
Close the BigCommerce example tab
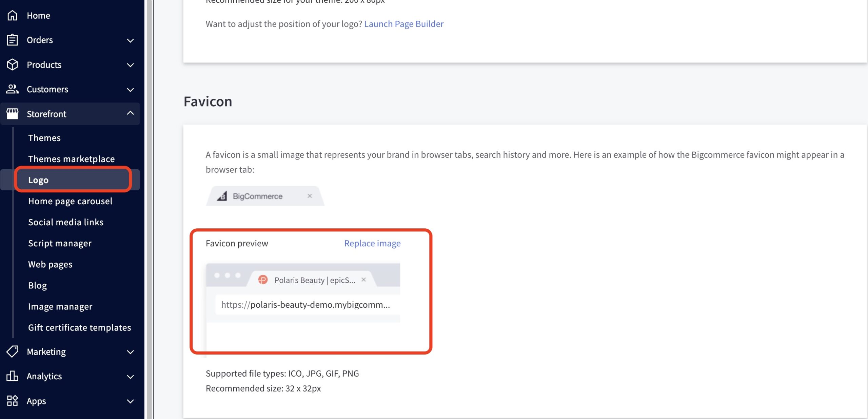point(310,196)
